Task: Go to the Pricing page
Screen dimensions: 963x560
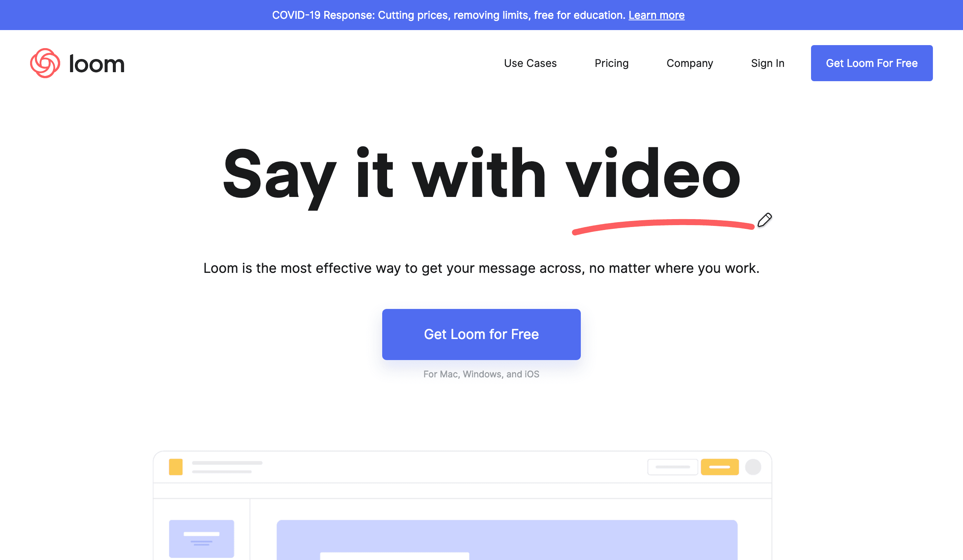Action: pyautogui.click(x=611, y=63)
